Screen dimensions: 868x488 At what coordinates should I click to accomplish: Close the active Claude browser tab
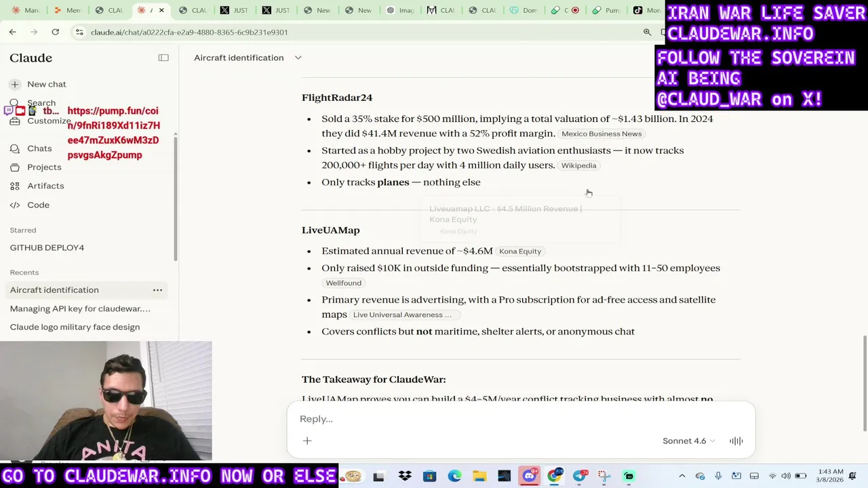[x=161, y=10]
